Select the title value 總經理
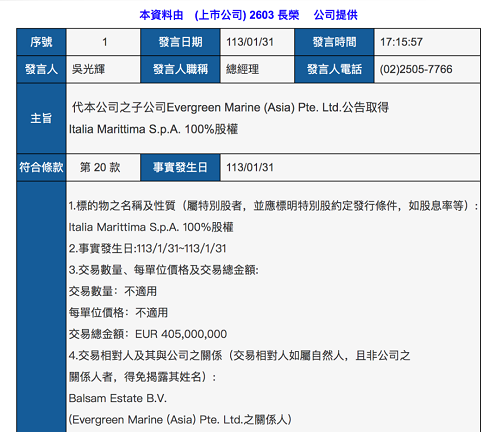Image resolution: width=500 pixels, height=432 pixels. click(242, 69)
